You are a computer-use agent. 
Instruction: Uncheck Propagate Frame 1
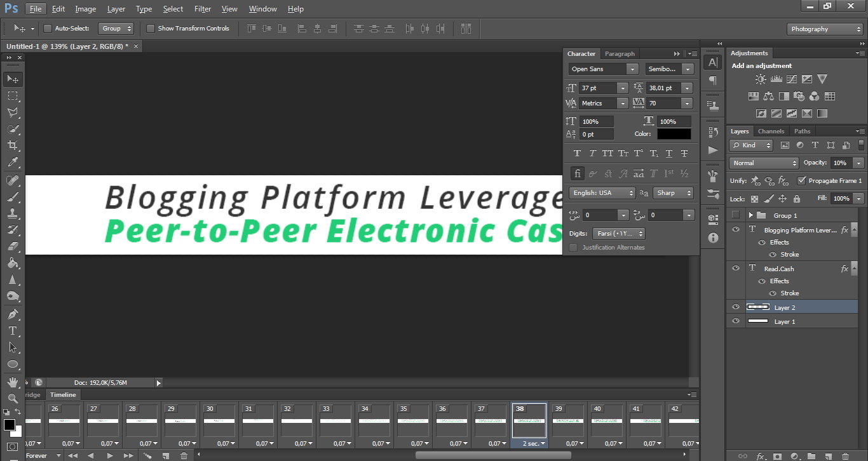pyautogui.click(x=801, y=181)
